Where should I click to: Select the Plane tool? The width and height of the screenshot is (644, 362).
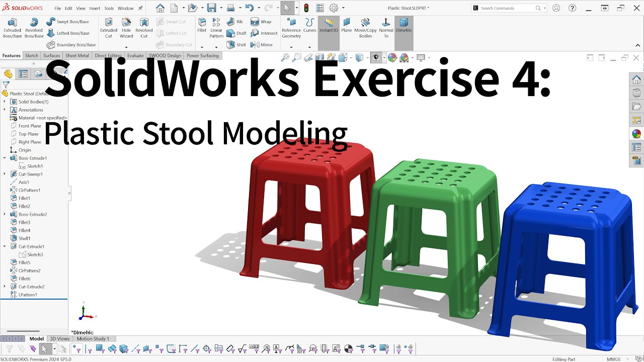347,26
